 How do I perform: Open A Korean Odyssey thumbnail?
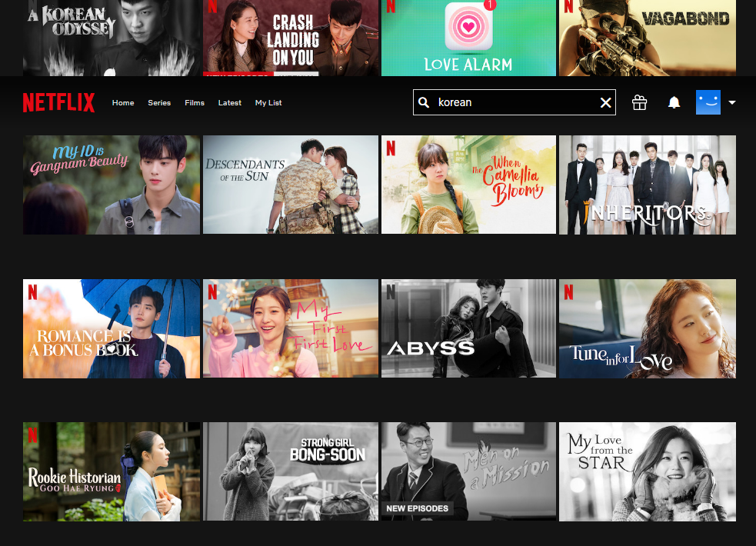coord(112,38)
